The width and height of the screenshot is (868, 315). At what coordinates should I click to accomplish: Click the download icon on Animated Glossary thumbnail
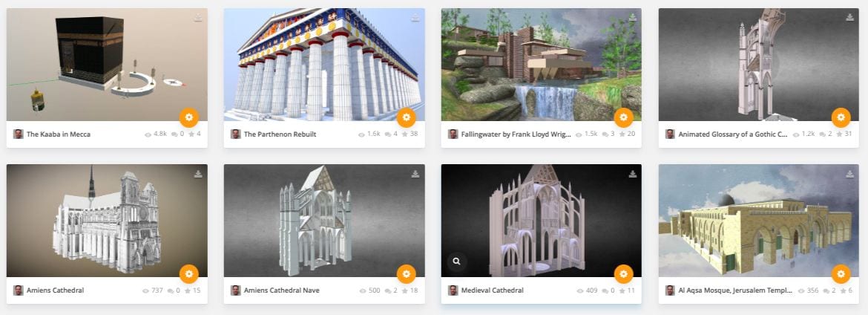pos(849,18)
